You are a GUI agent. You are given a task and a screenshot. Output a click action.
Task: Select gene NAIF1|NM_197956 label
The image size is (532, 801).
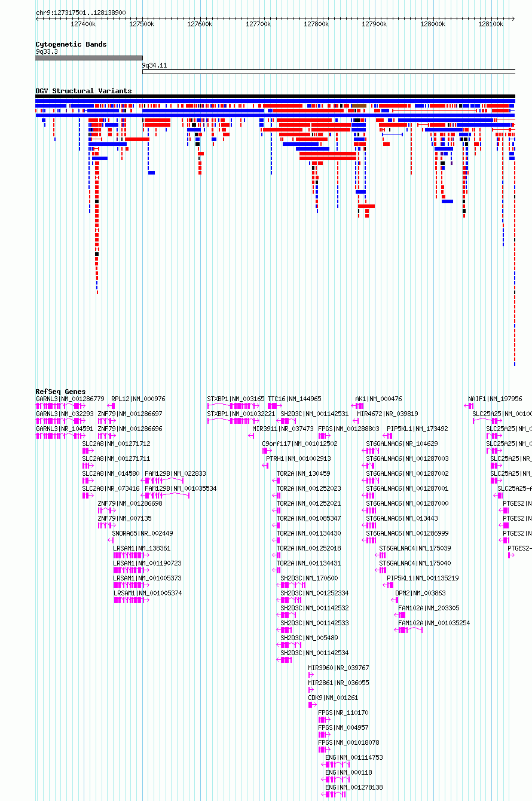pyautogui.click(x=496, y=399)
